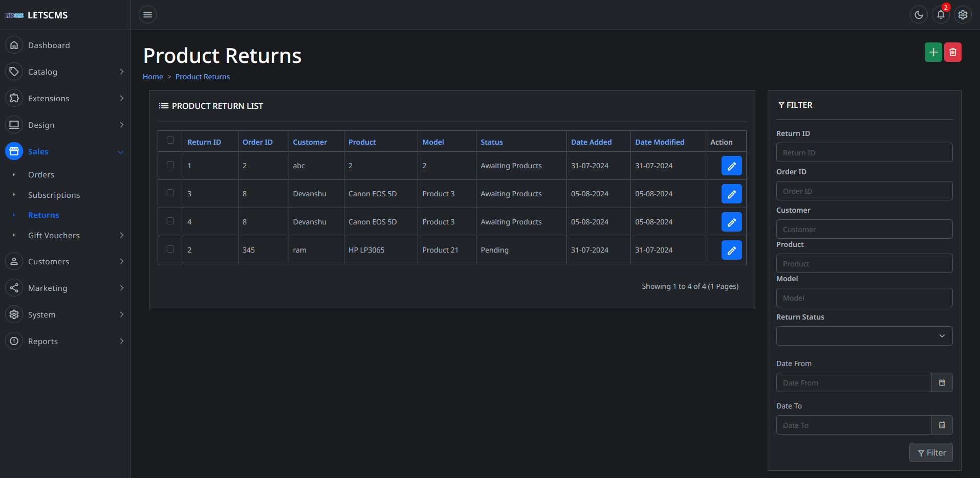
Task: Check the select-all checkbox in table header
Action: tap(170, 140)
